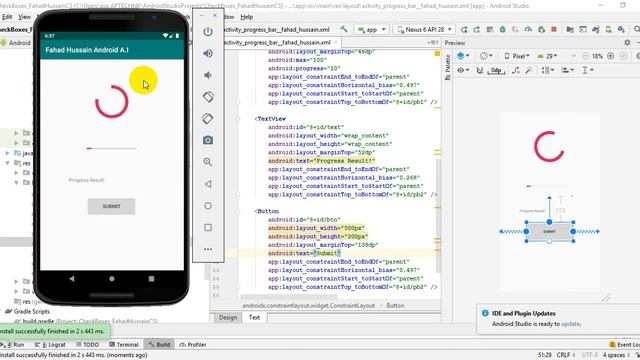Click the emulator rotate left icon
This screenshot has height=360, width=640.
click(208, 97)
